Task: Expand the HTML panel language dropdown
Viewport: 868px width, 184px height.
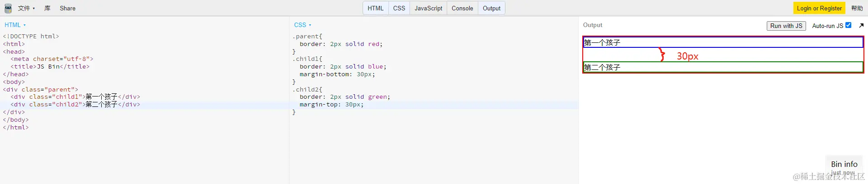Action: [x=15, y=25]
